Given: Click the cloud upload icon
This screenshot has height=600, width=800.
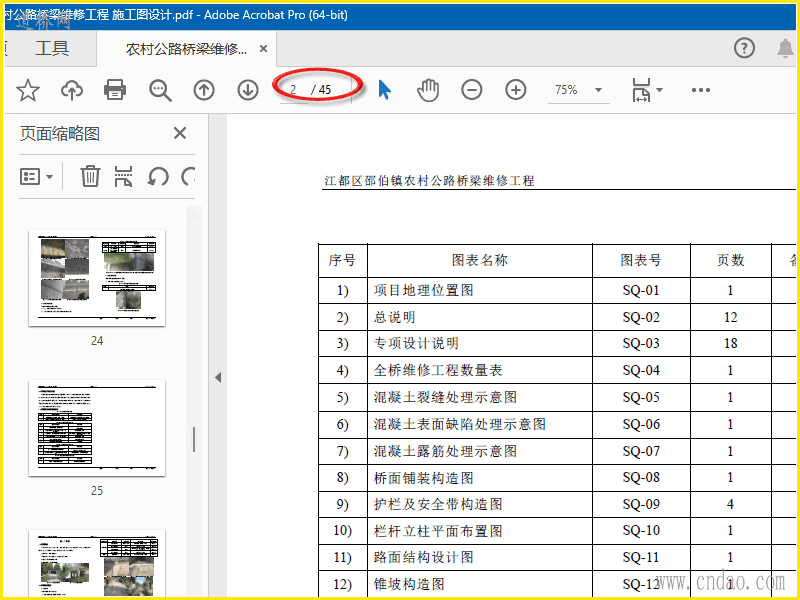Looking at the screenshot, I should [x=72, y=90].
